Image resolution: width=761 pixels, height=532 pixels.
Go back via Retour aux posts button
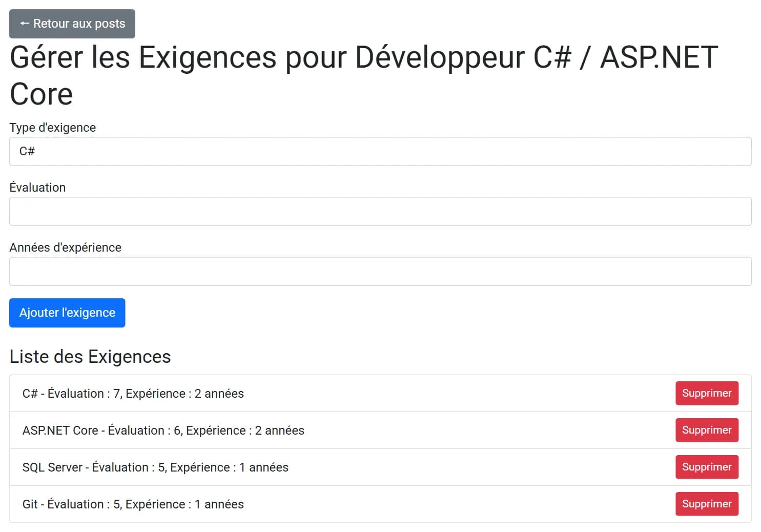point(72,24)
